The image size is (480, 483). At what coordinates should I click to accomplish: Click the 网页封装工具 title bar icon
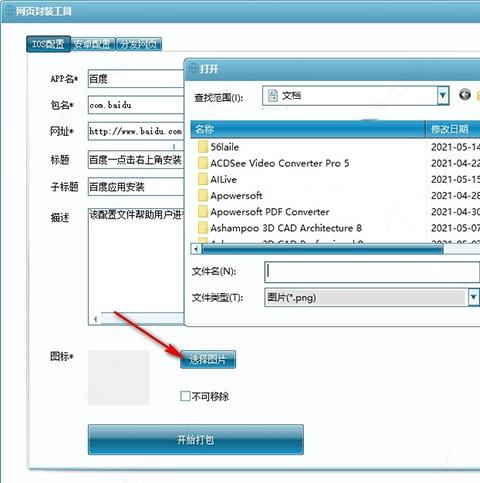click(x=9, y=11)
